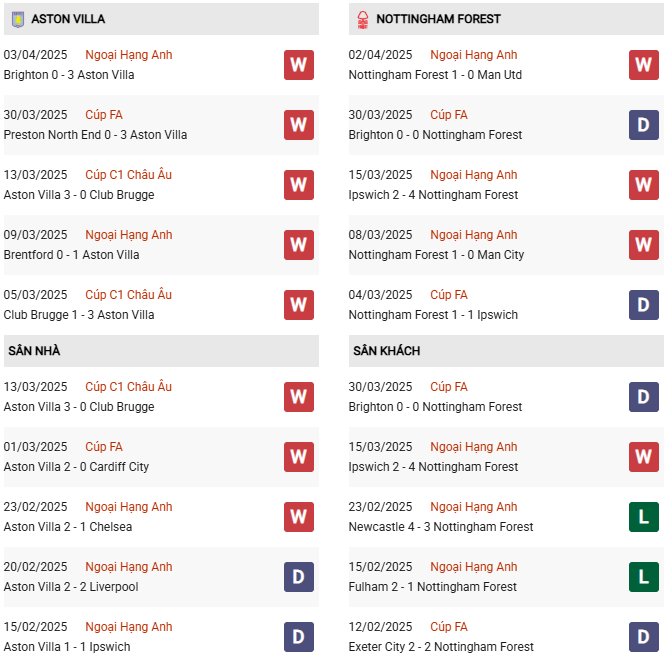Image resolution: width=666 pixels, height=662 pixels.
Task: Select the SÂN KHÁCH section header
Action: [x=386, y=351]
